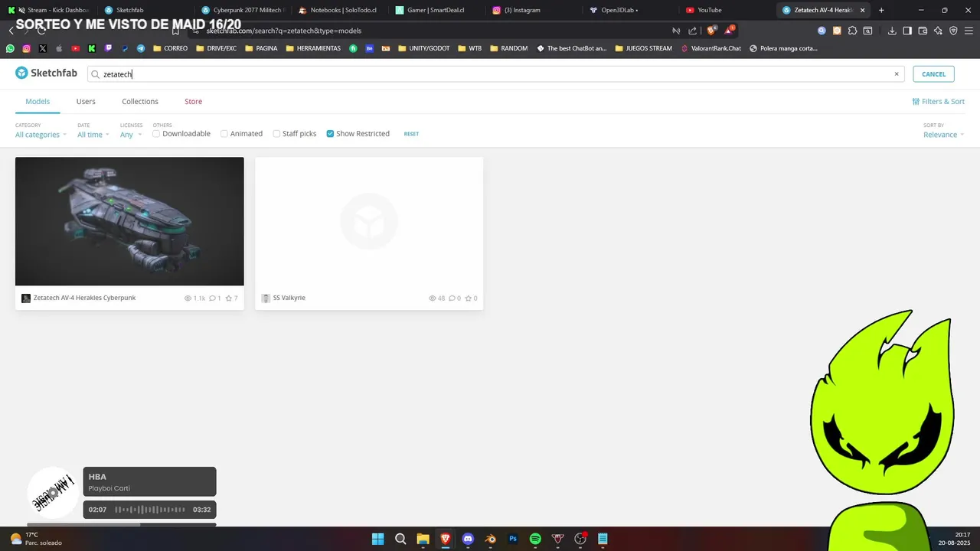The height and width of the screenshot is (551, 980).
Task: Click the star likes icon on SS Valkyrie card
Action: coord(469,298)
